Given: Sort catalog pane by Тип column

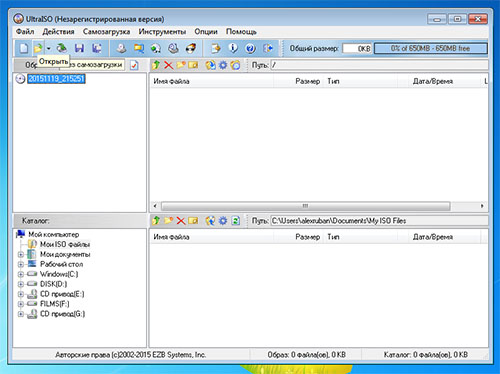Looking at the screenshot, I should click(x=361, y=237).
